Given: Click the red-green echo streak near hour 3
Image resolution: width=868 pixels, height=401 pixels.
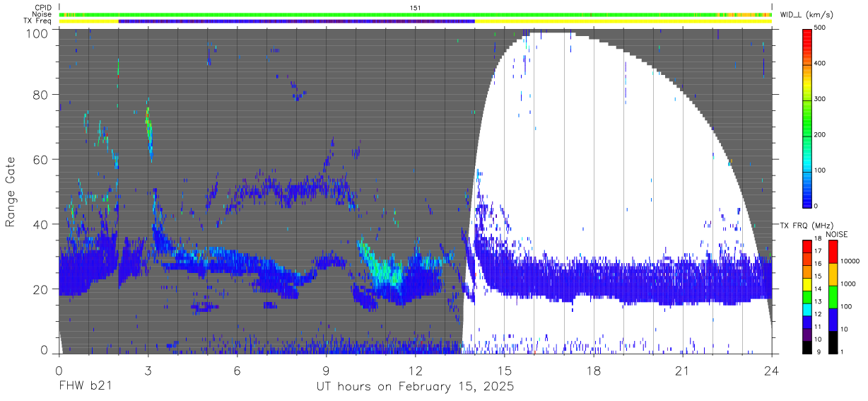Looking at the screenshot, I should click(148, 129).
